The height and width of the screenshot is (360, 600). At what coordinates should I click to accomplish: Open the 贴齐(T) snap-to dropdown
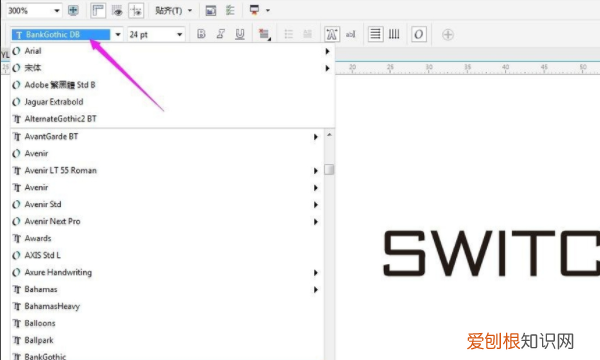[x=173, y=10]
